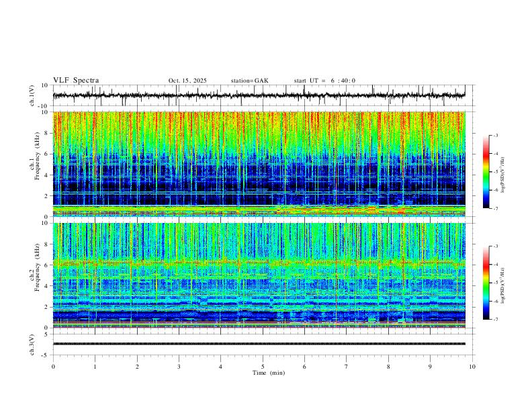Click the ch.1 "Frequency (kHz)" axis label
Screen dimensions: 532x411
tap(37, 156)
